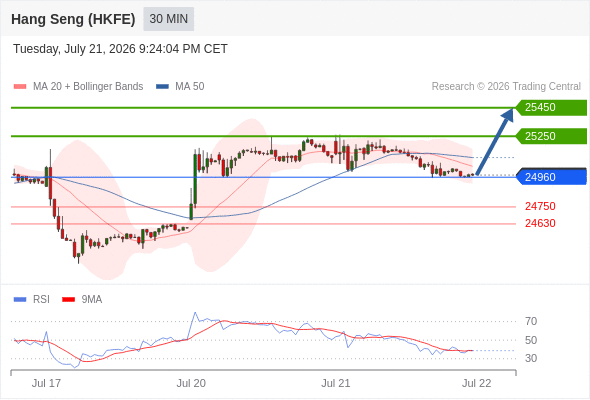Click the Jul 21 date axis label
This screenshot has width=590, height=400.
pyautogui.click(x=336, y=383)
